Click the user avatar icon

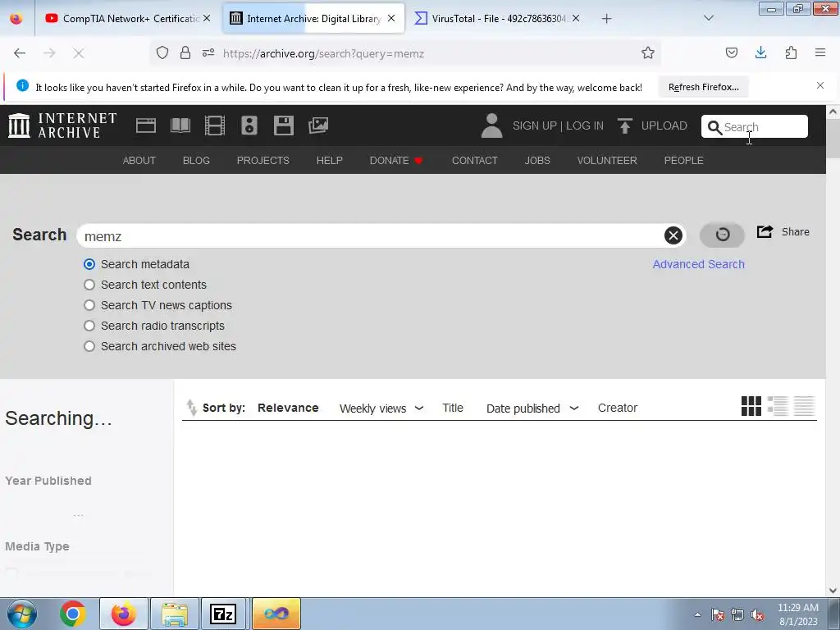coord(492,126)
